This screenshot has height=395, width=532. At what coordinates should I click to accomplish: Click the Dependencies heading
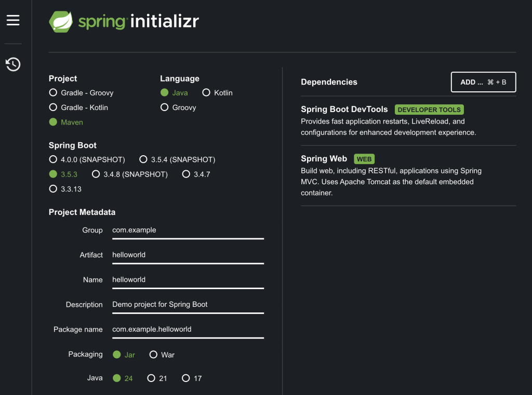click(x=329, y=82)
